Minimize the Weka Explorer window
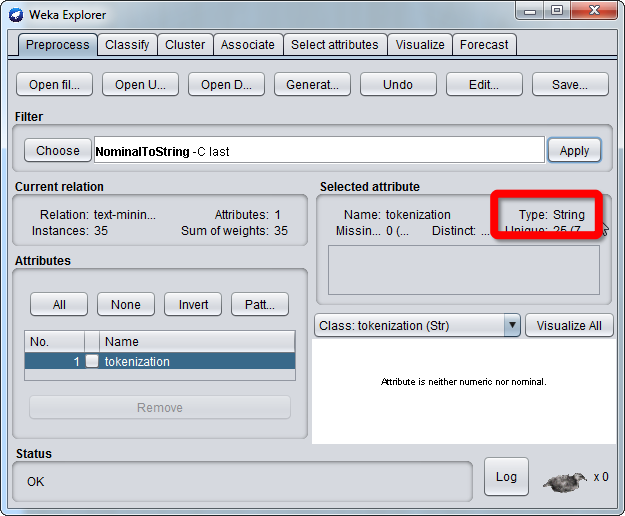 coord(530,10)
